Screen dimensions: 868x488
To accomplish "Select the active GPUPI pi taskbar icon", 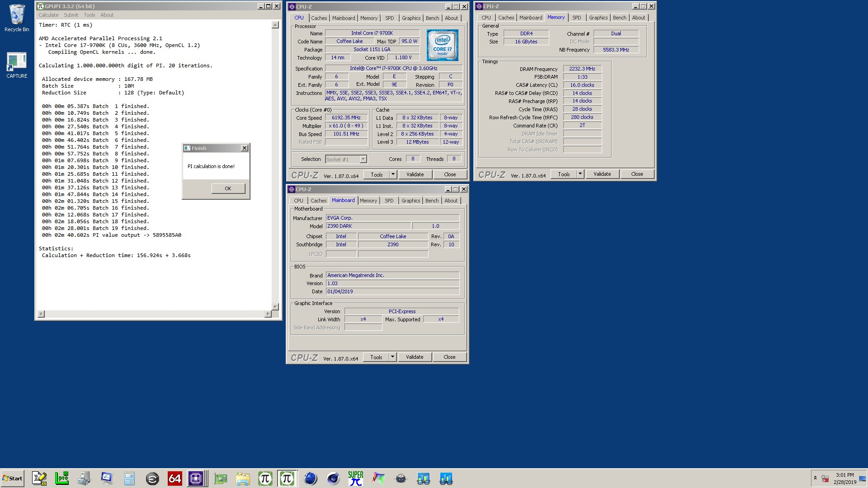I will pyautogui.click(x=287, y=479).
